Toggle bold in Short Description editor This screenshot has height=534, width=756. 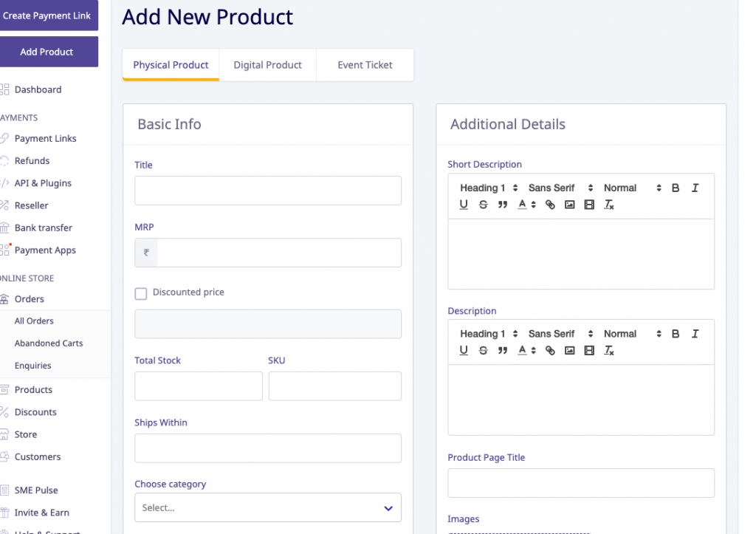click(675, 188)
